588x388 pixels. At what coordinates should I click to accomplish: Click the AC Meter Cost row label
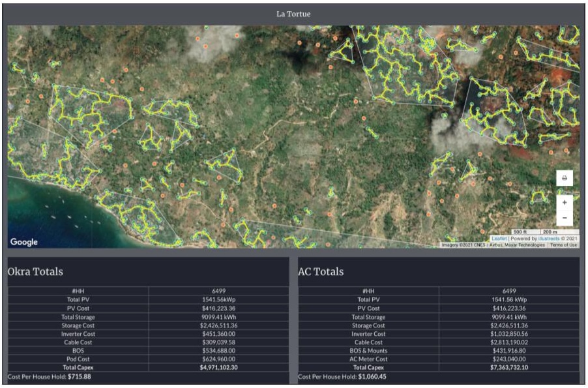tap(368, 359)
